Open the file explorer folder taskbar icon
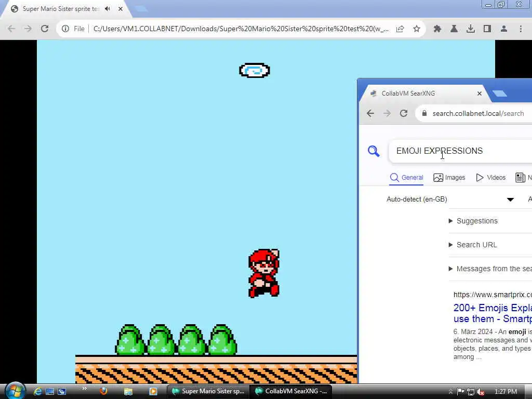This screenshot has width=532, height=399. tap(128, 392)
